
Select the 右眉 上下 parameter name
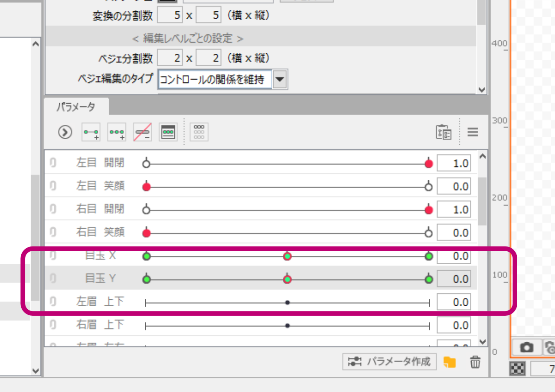(100, 324)
